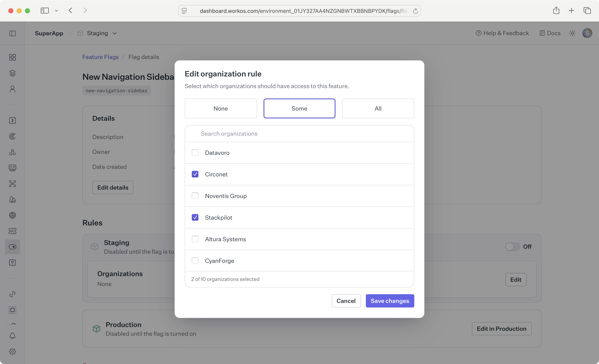
Task: Open notifications via the bell icon
Action: click(x=12, y=336)
